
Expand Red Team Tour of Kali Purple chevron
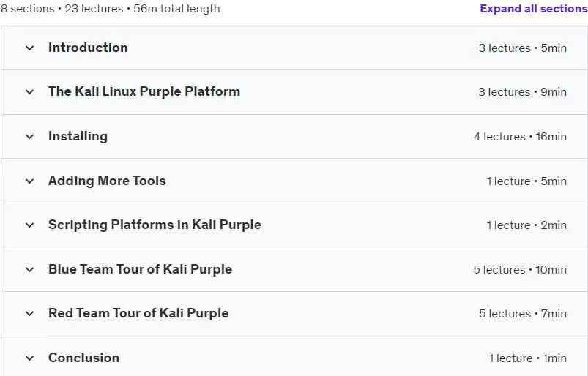pos(29,313)
